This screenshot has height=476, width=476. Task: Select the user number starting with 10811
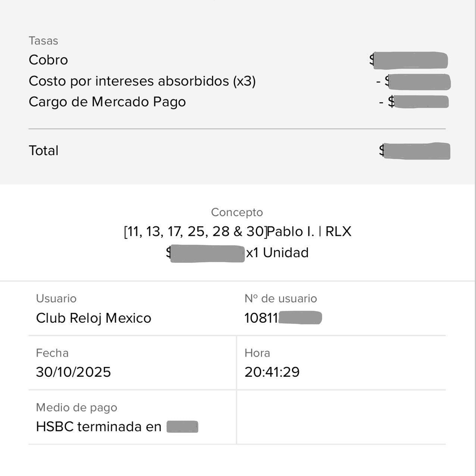(x=283, y=318)
